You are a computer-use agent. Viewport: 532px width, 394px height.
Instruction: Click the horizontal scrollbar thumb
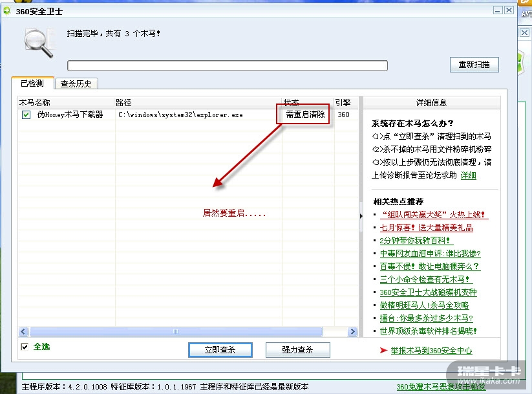(x=176, y=331)
